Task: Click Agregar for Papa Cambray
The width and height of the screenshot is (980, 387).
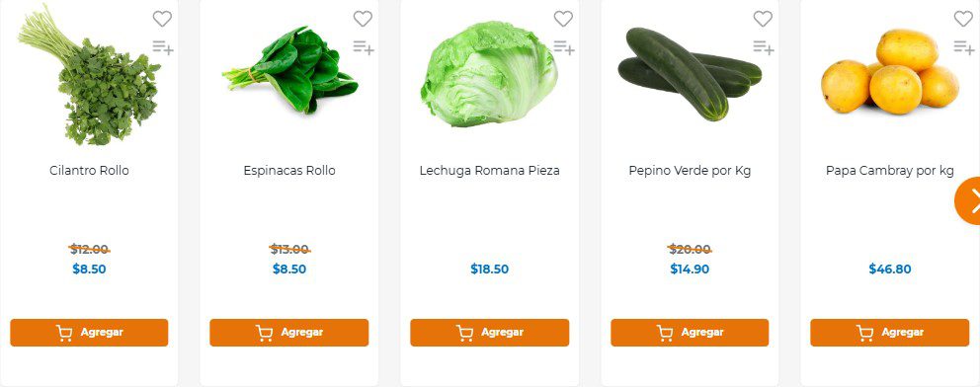Action: point(889,333)
